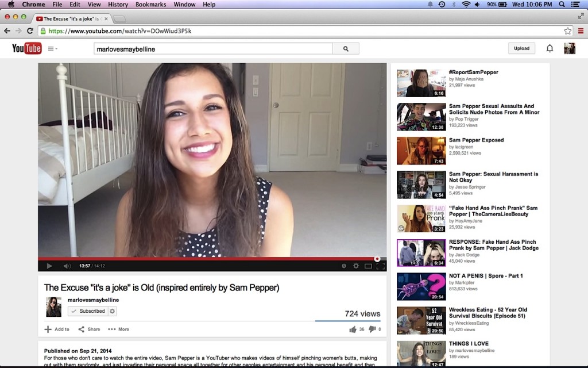Screen dimensions: 588x368
Task: Open the subscription settings gear dropdown
Action: (112, 311)
